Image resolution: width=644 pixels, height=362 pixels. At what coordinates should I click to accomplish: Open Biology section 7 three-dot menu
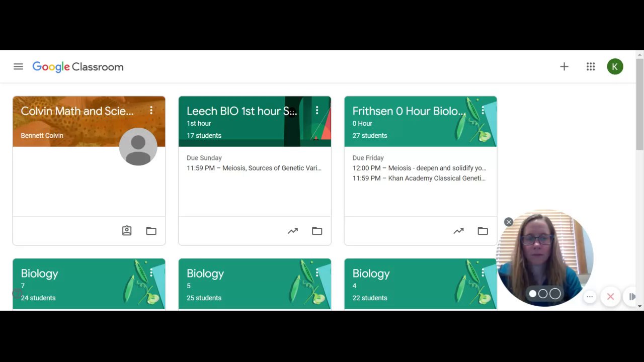(x=151, y=273)
